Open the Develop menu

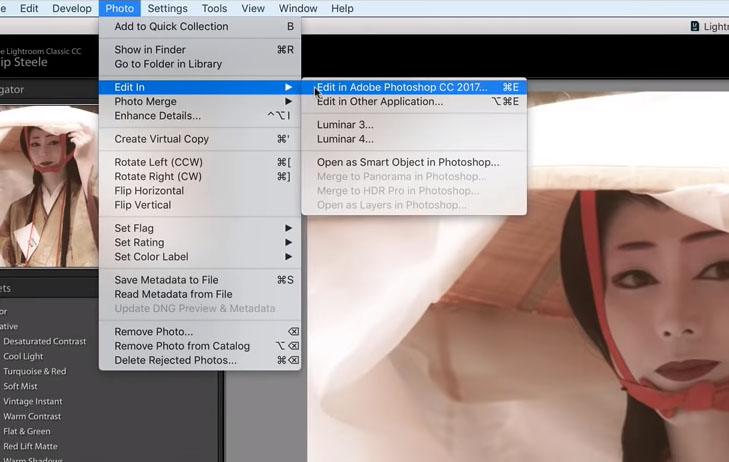72,8
